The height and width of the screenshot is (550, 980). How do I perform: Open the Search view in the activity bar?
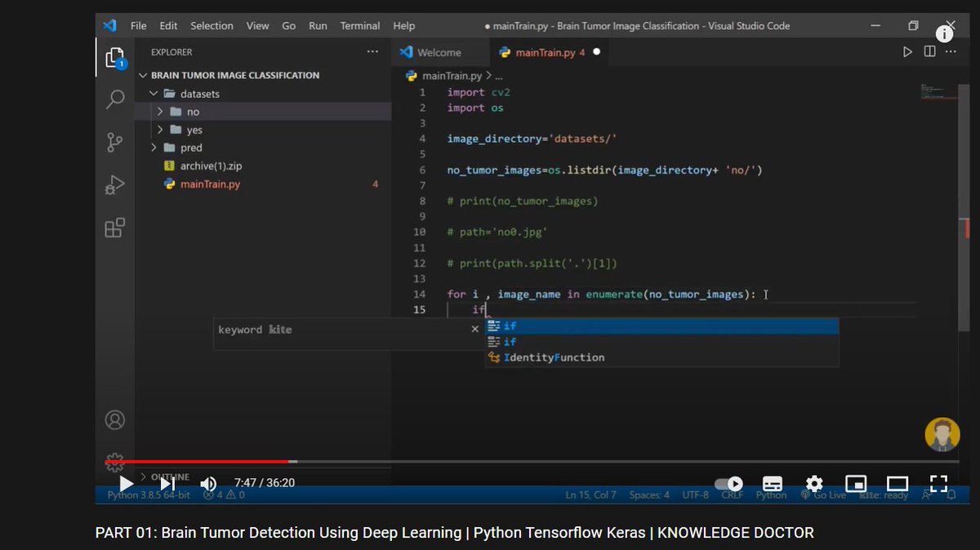point(114,99)
